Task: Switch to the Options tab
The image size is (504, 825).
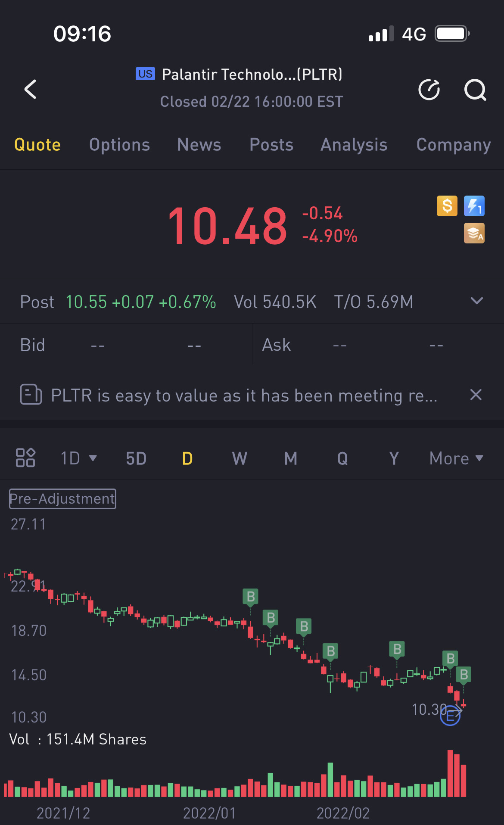Action: point(119,145)
